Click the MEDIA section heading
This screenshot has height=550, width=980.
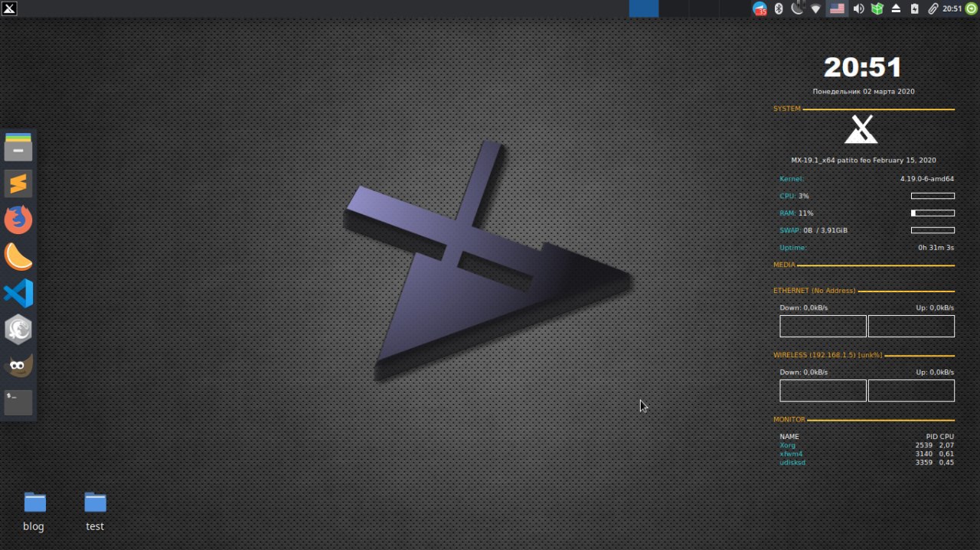785,265
